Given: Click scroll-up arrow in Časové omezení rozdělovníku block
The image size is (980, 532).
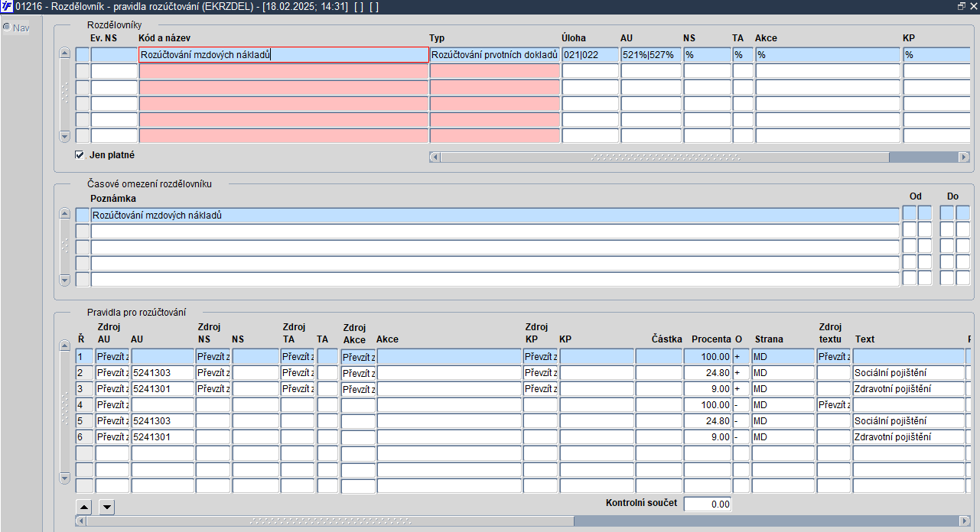Looking at the screenshot, I should (x=64, y=214).
